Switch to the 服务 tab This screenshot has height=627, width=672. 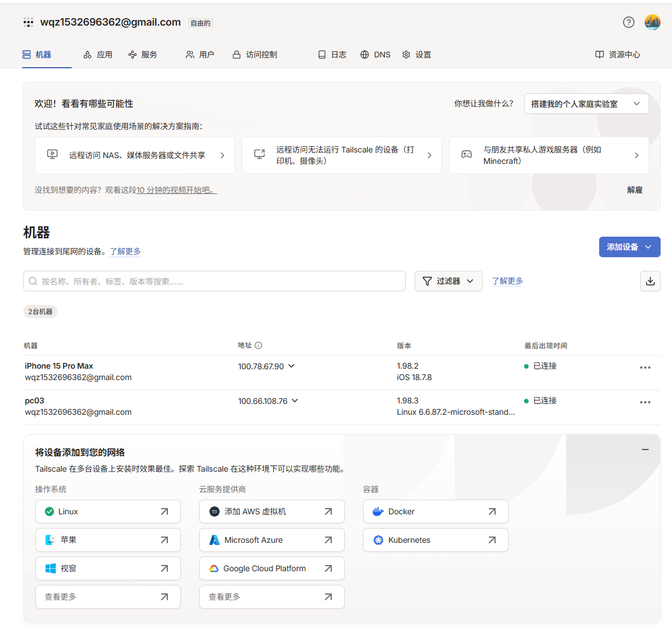pos(143,55)
